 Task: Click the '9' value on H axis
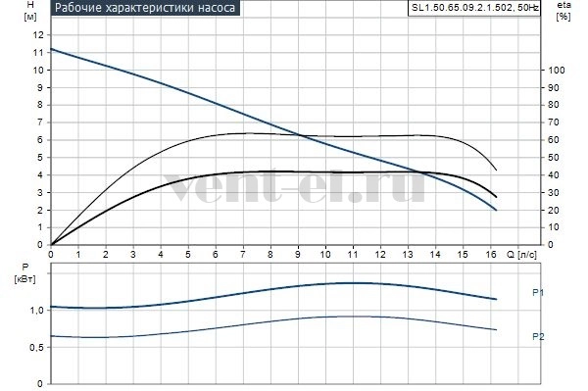tap(40, 87)
